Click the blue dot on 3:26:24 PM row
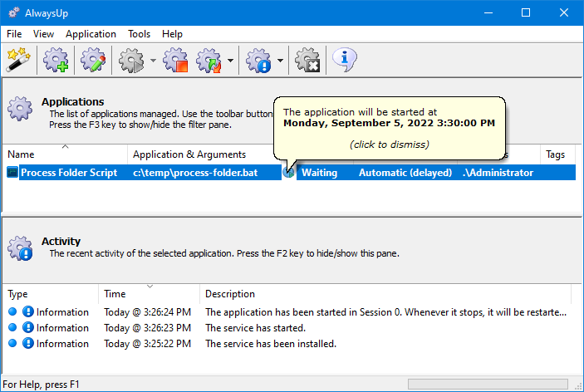Image resolution: width=584 pixels, height=392 pixels. pos(12,311)
